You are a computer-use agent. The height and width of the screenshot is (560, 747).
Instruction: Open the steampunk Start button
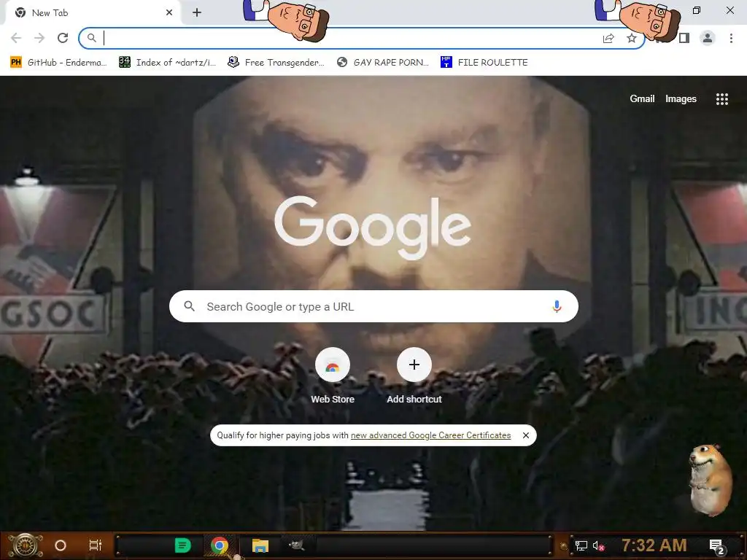click(25, 545)
